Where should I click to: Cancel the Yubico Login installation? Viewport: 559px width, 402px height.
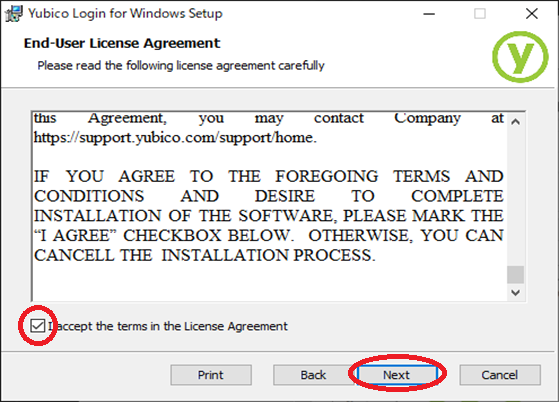coord(500,375)
